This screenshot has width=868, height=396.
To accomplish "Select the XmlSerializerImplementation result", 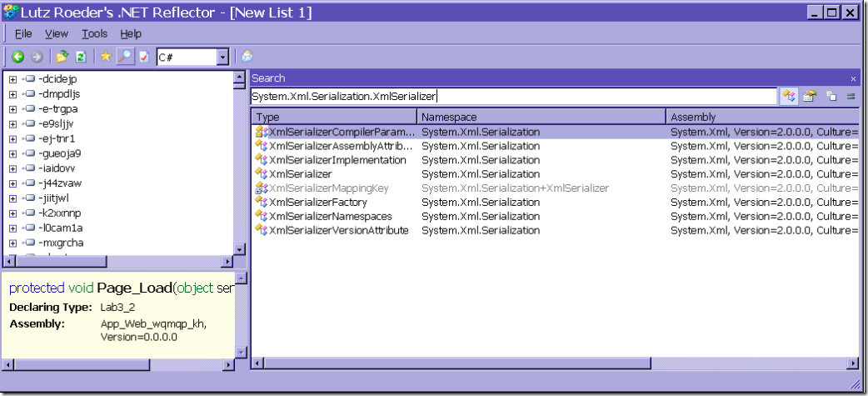I will tap(337, 160).
